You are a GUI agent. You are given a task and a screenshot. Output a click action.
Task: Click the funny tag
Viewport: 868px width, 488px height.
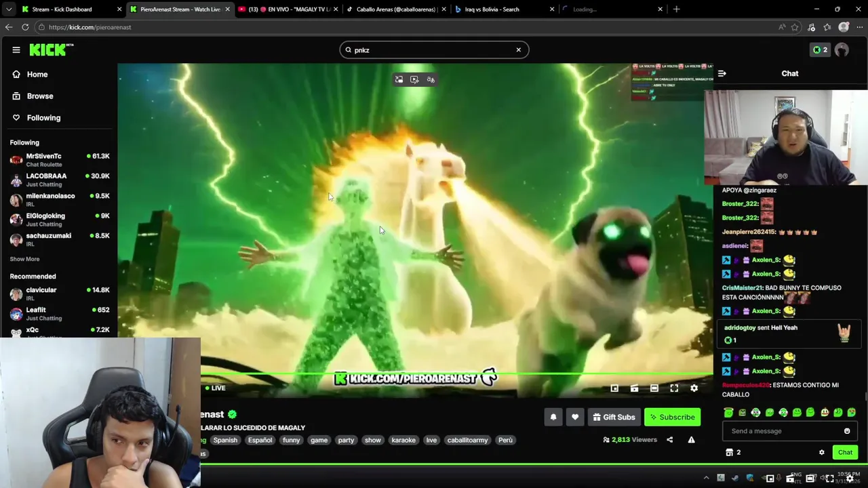pyautogui.click(x=291, y=440)
